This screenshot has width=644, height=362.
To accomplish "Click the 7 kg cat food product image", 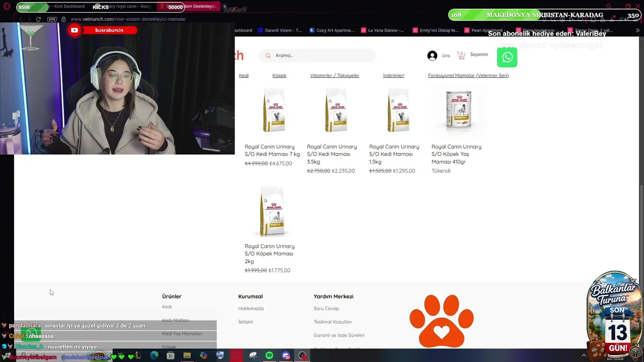I will (273, 110).
